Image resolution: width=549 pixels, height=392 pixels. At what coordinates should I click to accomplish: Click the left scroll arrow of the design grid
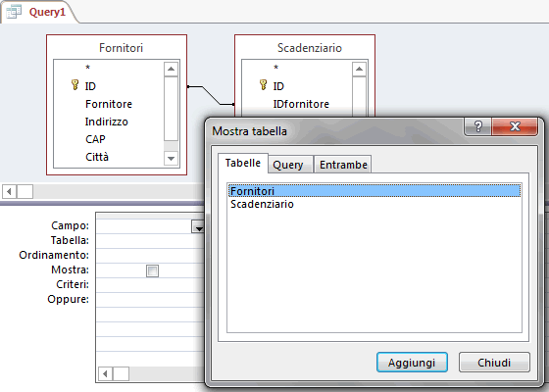tap(105, 373)
